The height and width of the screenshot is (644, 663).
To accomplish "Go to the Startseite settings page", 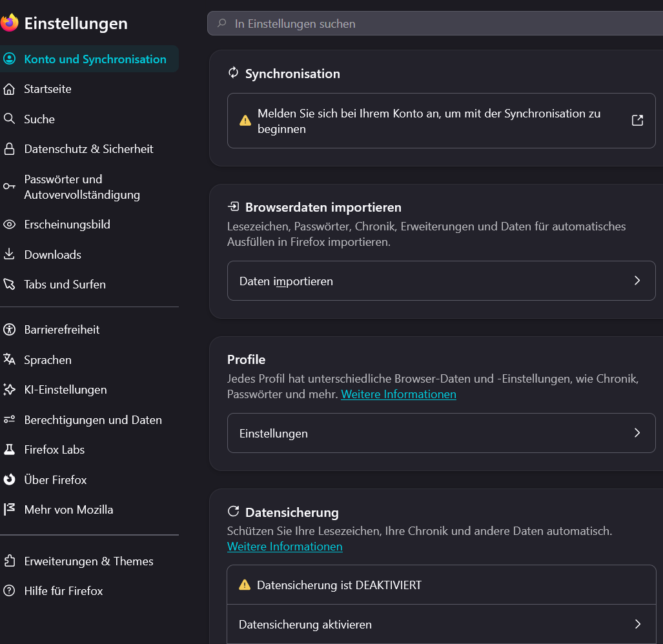I will [89, 89].
